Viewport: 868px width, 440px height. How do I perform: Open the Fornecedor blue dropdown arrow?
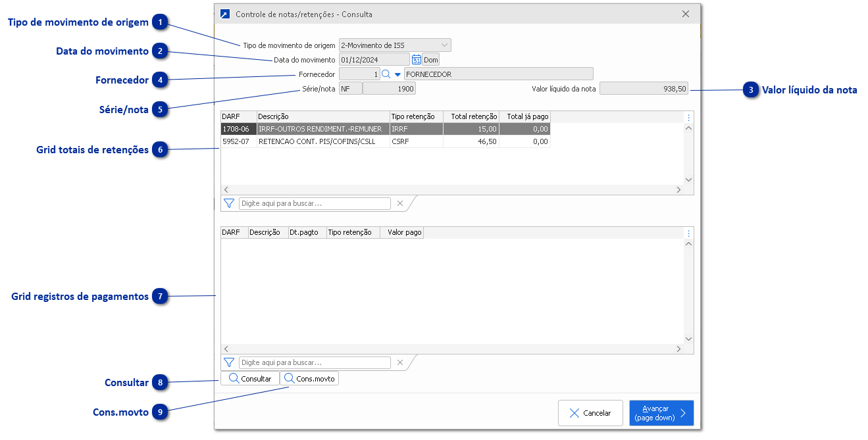tap(397, 74)
